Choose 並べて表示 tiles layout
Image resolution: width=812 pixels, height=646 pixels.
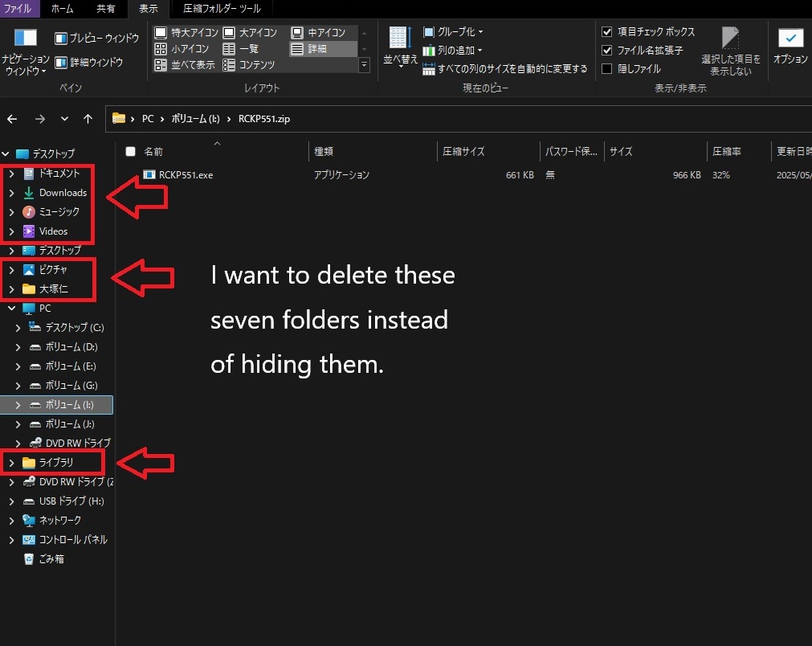pos(185,65)
